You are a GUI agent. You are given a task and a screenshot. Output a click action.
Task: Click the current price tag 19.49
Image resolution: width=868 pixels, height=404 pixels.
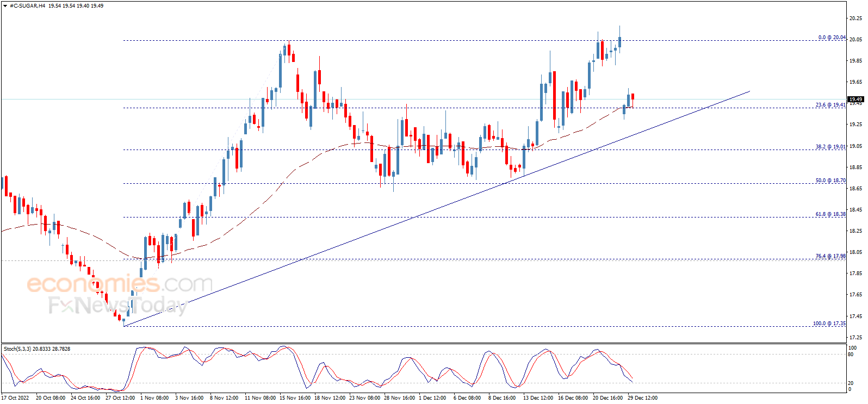click(855, 100)
